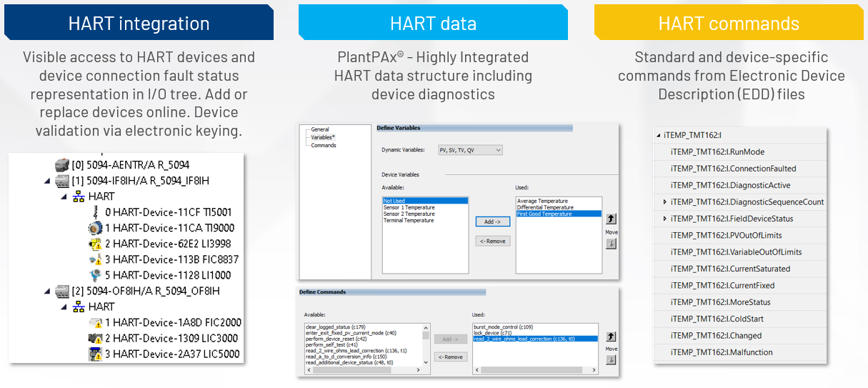The height and width of the screenshot is (388, 868).
Task: Expand iTEMP_TMT162:I.FieldDeviceStatus tag
Action: 665,219
